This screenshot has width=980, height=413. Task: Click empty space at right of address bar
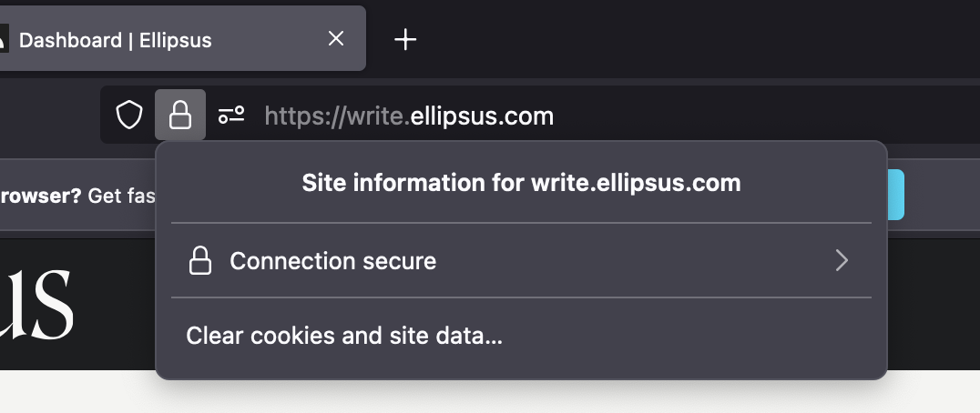tap(774, 116)
